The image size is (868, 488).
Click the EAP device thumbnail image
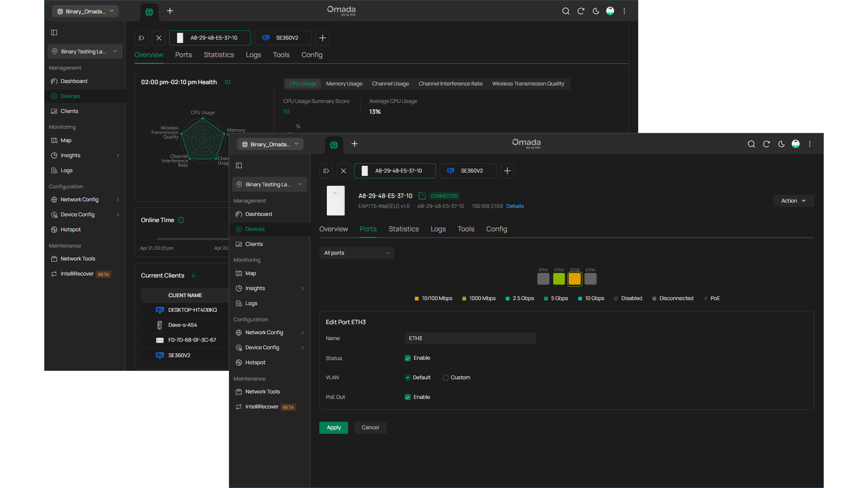pos(336,200)
